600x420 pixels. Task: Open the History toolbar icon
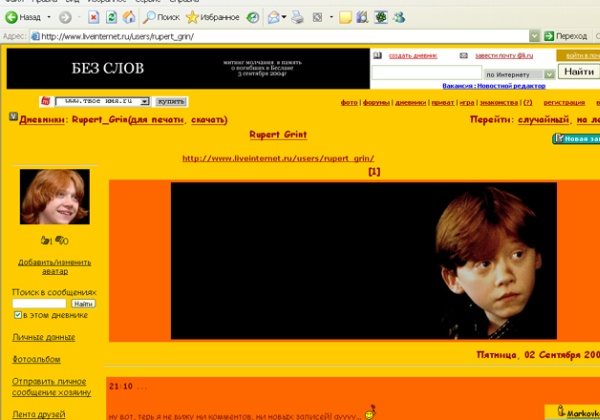[x=253, y=17]
